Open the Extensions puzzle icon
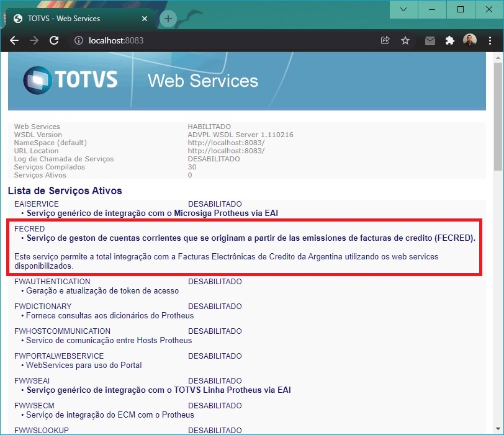The height and width of the screenshot is (435, 504). (x=449, y=40)
